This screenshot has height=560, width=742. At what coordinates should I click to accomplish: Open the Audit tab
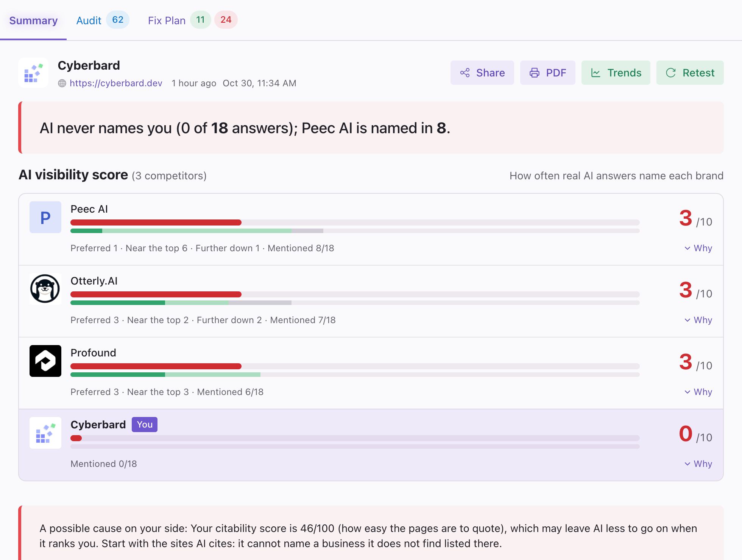89,20
